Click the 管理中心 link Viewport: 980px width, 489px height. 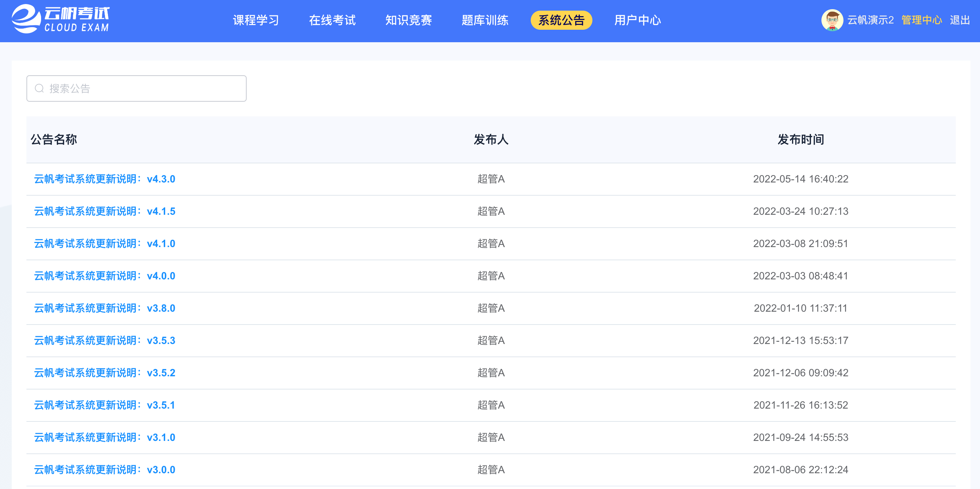coord(921,20)
